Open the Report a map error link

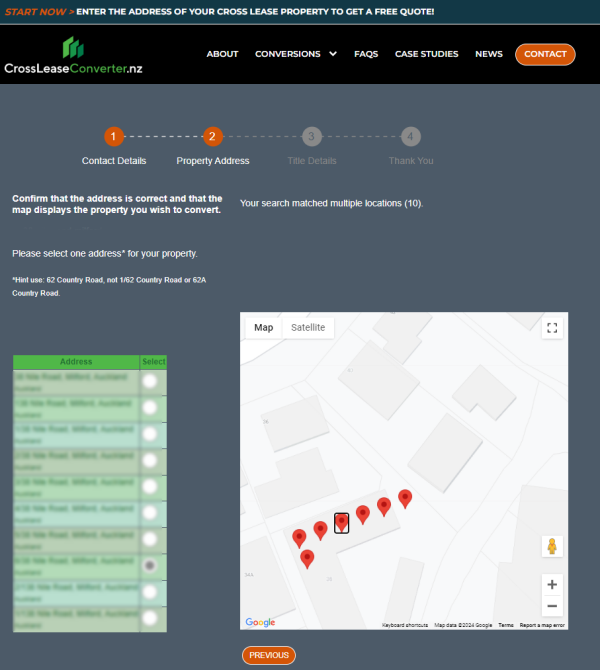pyautogui.click(x=542, y=625)
